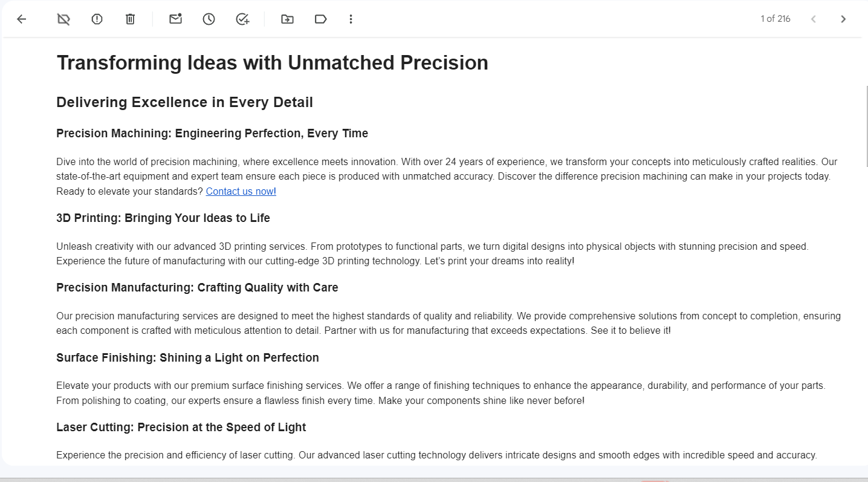Select the '3D Printing: Bringing Your Ideas to Life' heading
This screenshot has height=482, width=868.
[163, 218]
